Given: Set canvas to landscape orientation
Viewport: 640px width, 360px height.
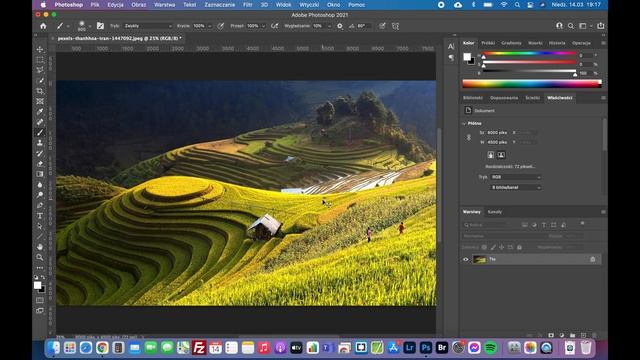Looking at the screenshot, I should coord(501,155).
